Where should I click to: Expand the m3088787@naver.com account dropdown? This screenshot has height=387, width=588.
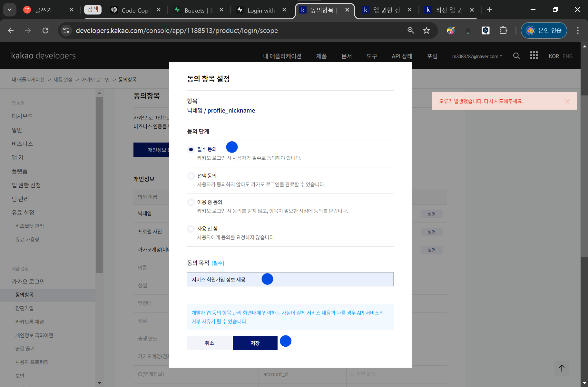tap(477, 56)
